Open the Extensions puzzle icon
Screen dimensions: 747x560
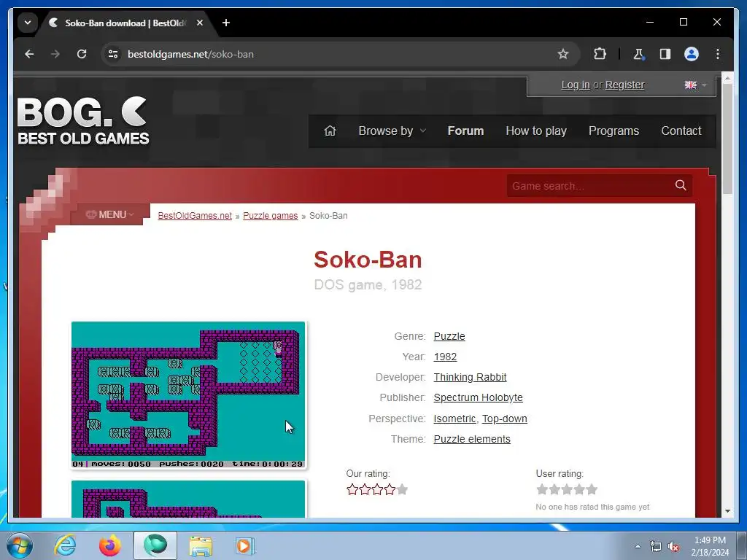point(600,54)
